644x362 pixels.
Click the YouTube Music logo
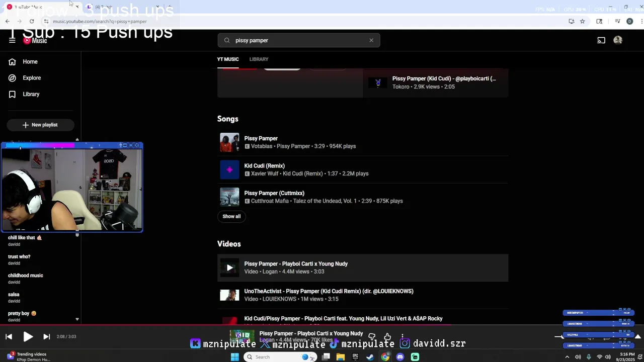(x=35, y=41)
